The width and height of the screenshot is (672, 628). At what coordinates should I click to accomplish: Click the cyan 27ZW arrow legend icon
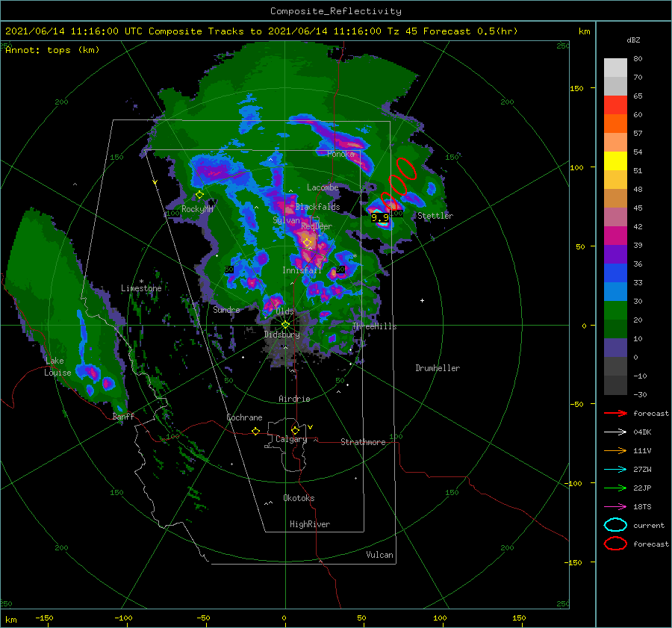[615, 470]
